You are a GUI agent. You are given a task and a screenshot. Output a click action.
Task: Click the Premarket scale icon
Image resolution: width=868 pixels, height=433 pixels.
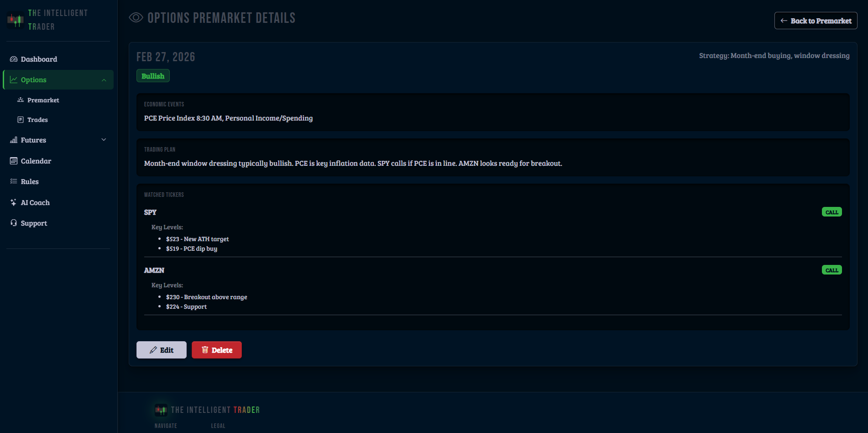click(20, 100)
